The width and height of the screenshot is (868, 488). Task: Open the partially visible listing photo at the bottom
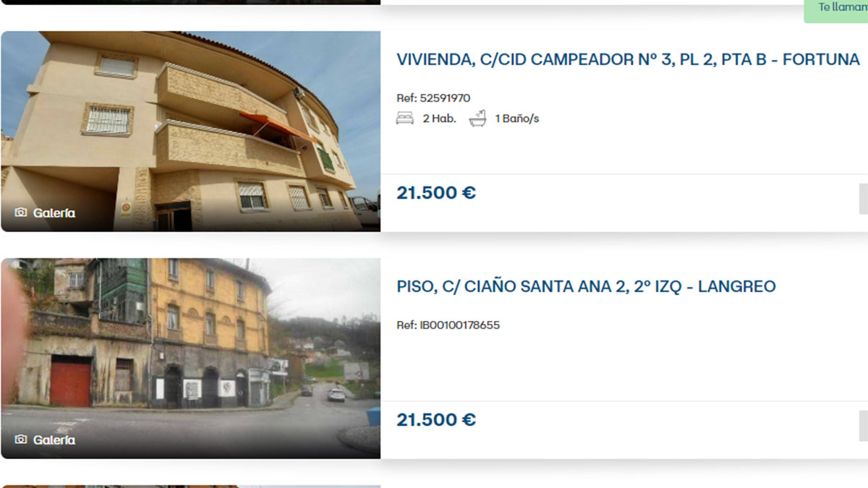(190, 487)
